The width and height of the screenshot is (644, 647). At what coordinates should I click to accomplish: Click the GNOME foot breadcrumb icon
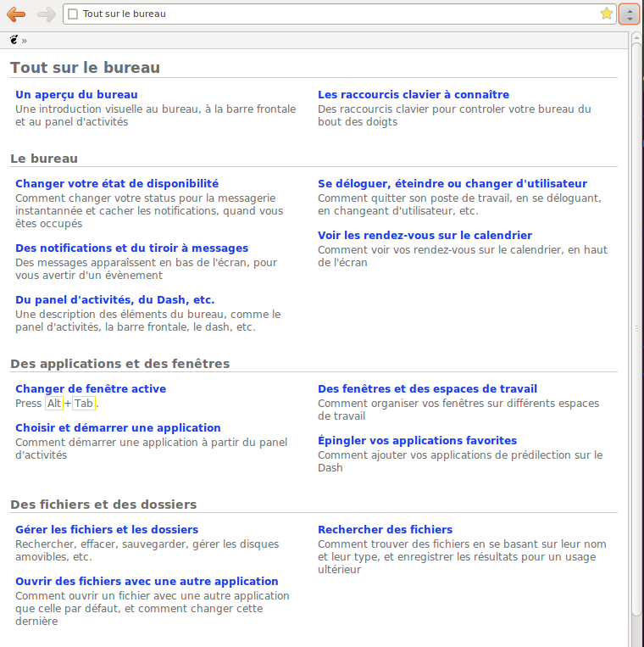click(x=14, y=40)
